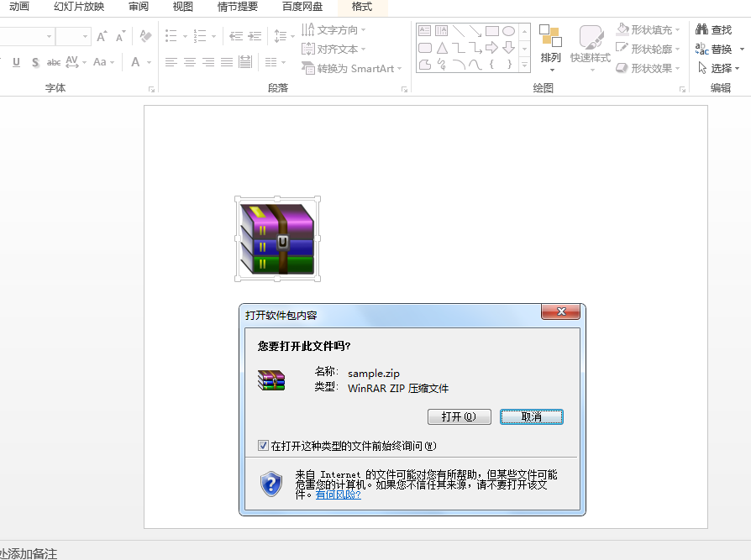This screenshot has width=751, height=560.
Task: Center the text
Action: coord(190,62)
